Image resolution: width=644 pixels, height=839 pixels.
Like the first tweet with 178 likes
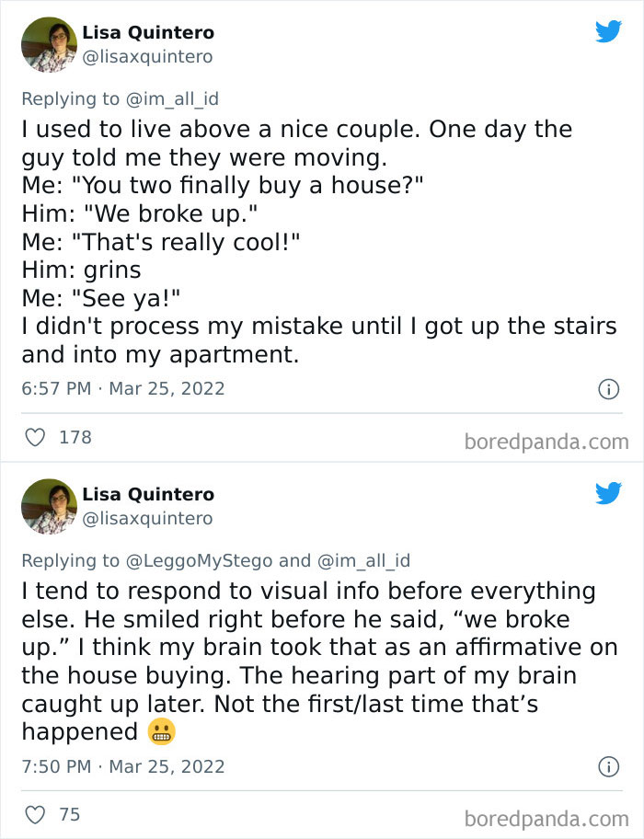[x=34, y=438]
